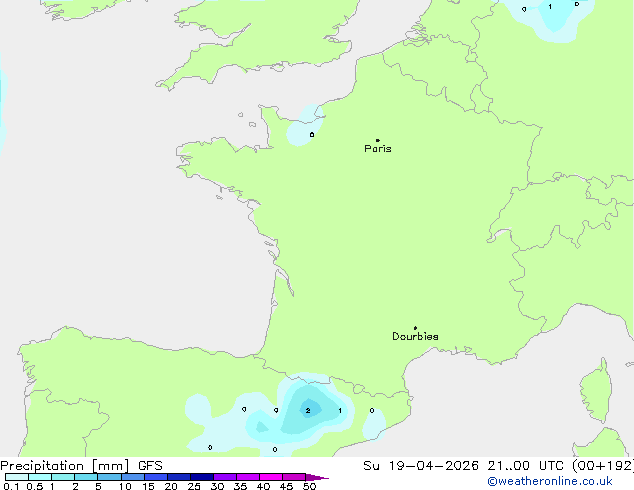
Task: Select the 0.1 mm lightest legend color
Action: (x=17, y=477)
